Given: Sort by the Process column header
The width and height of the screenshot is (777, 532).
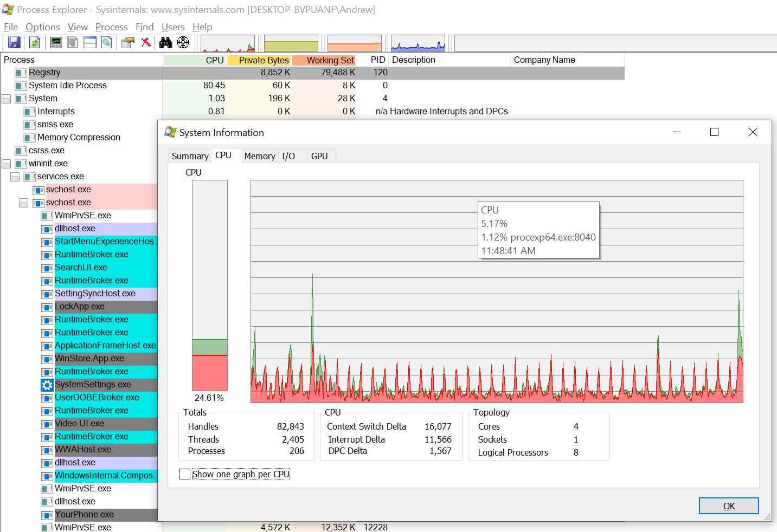Looking at the screenshot, I should [x=81, y=60].
